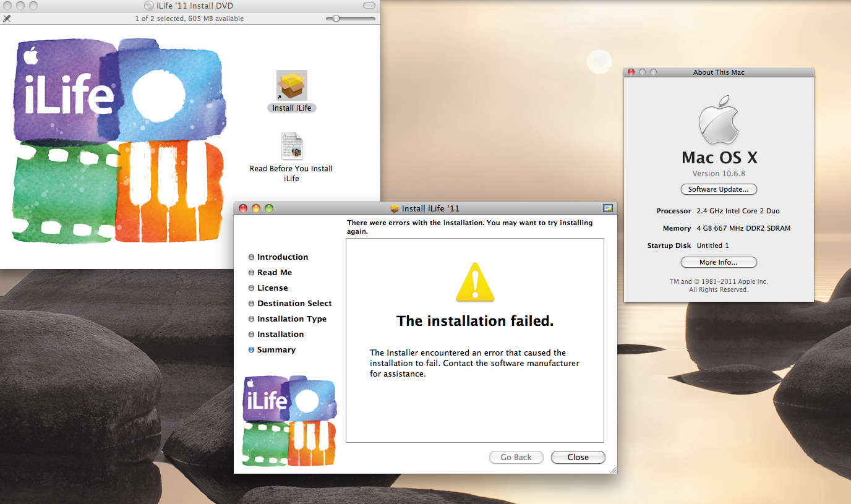Click the Destination Select step in installer
This screenshot has height=504, width=851.
tap(294, 304)
